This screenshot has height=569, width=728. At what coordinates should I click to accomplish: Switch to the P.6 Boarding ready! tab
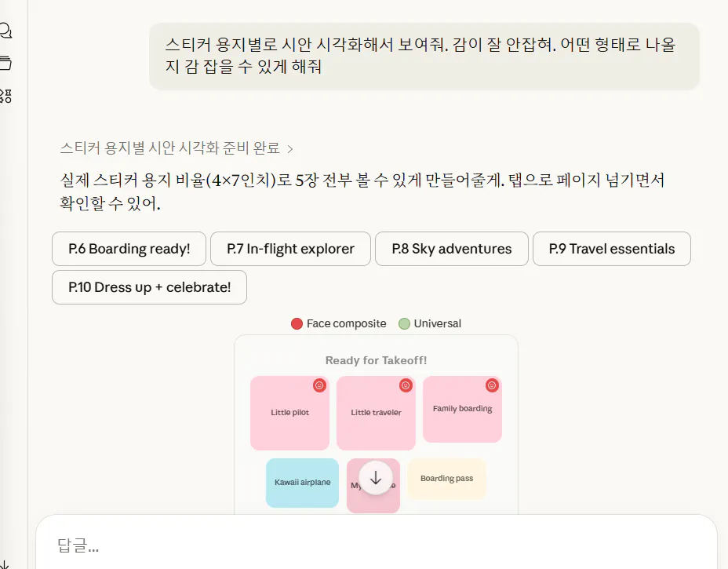129,249
